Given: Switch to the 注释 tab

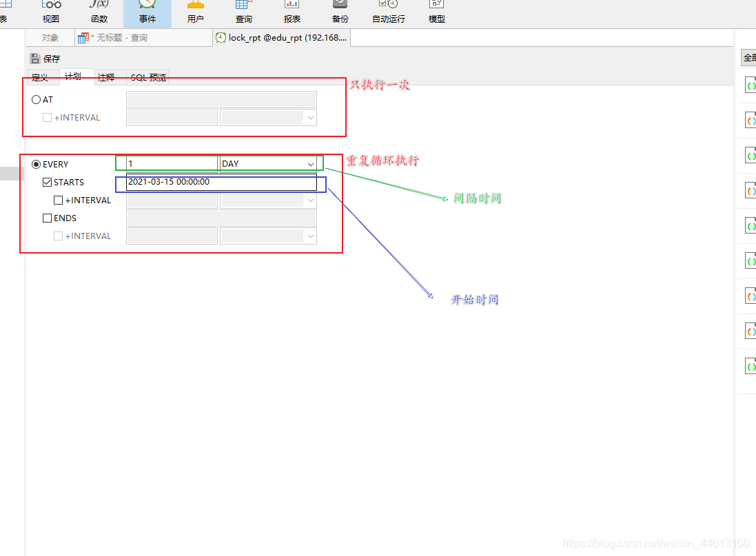Looking at the screenshot, I should [106, 78].
